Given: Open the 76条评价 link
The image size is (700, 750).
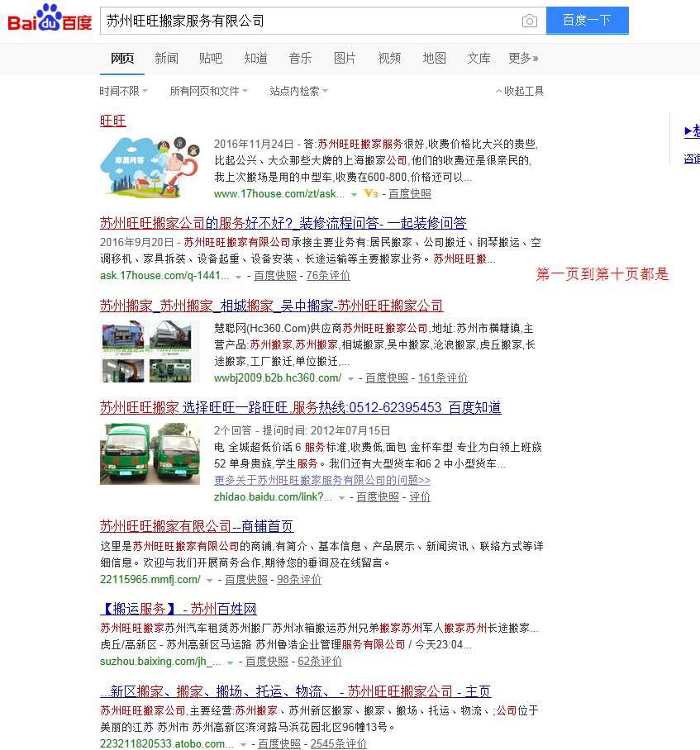Looking at the screenshot, I should pos(328,276).
